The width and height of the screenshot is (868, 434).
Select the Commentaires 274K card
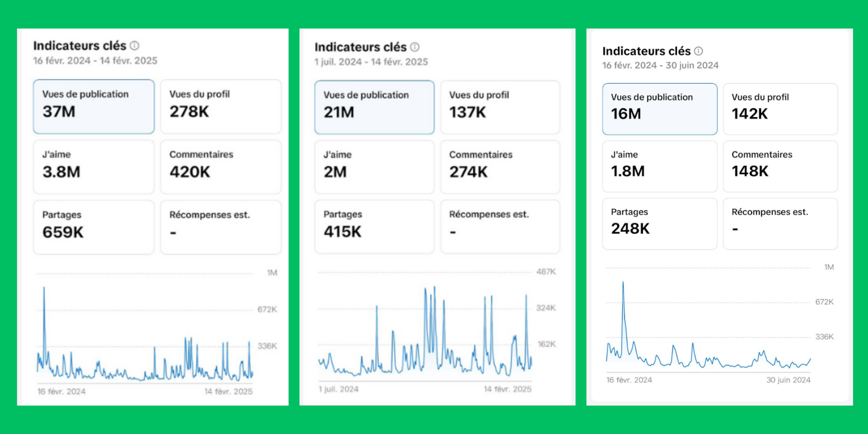(x=500, y=167)
